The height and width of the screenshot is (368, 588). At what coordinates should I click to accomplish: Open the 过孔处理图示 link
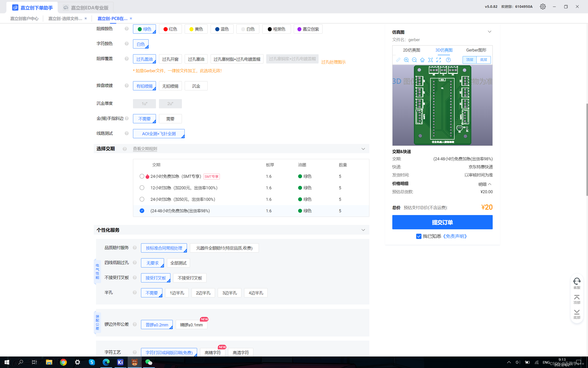pyautogui.click(x=333, y=62)
